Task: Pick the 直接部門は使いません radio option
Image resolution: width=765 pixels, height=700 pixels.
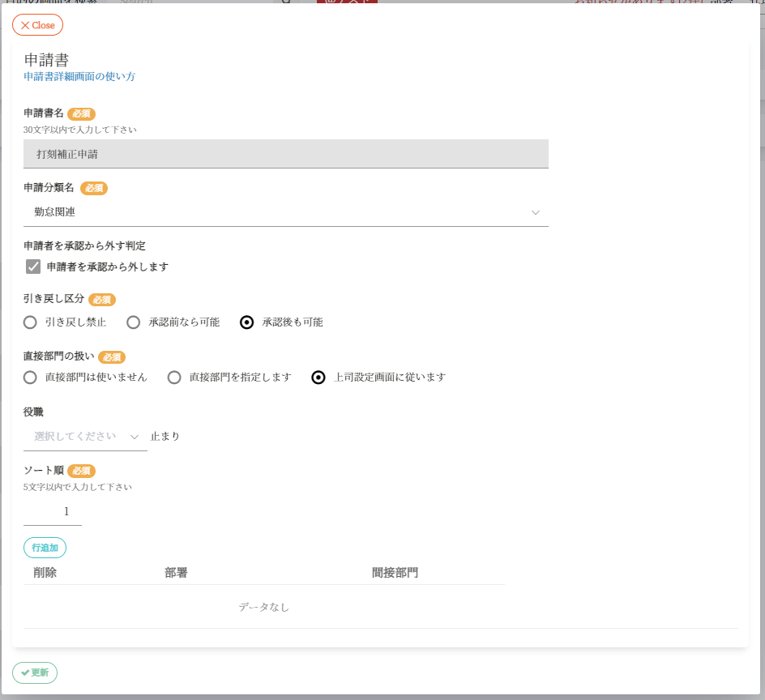Action: click(31, 378)
